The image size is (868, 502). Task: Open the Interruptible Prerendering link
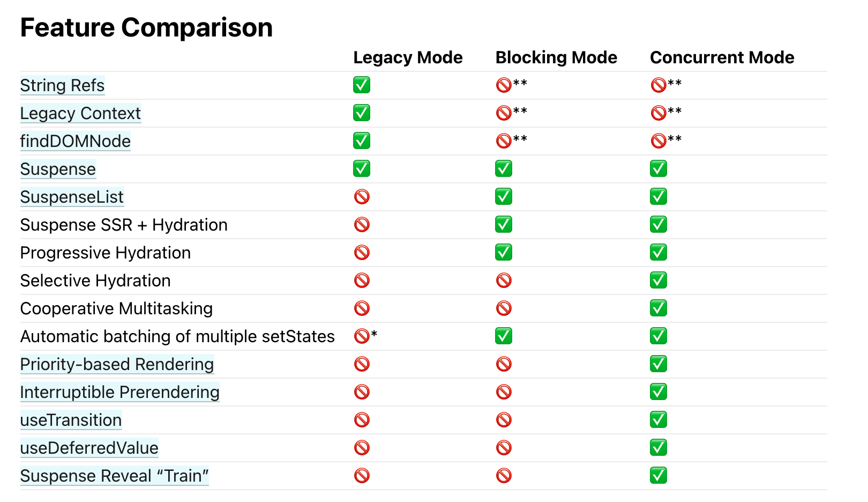(x=119, y=393)
